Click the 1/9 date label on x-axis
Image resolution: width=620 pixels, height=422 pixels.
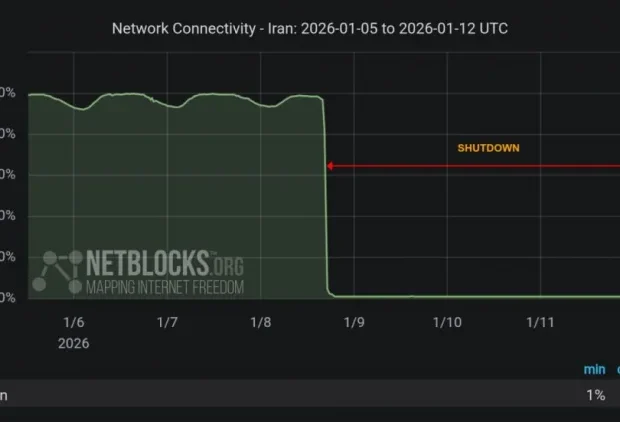coord(353,322)
